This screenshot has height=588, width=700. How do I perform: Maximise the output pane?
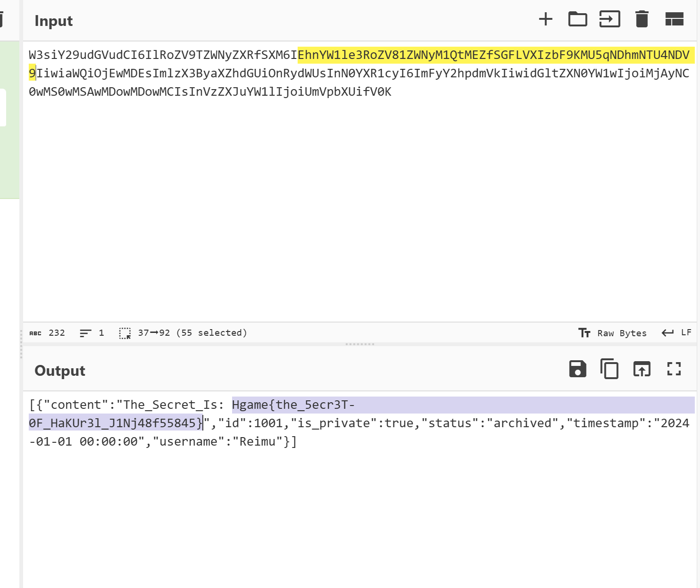pyautogui.click(x=674, y=369)
